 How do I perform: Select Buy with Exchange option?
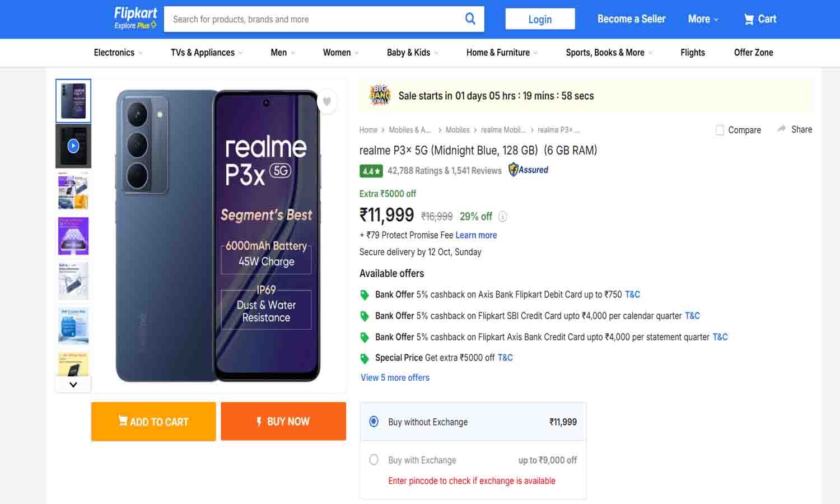pyautogui.click(x=374, y=459)
